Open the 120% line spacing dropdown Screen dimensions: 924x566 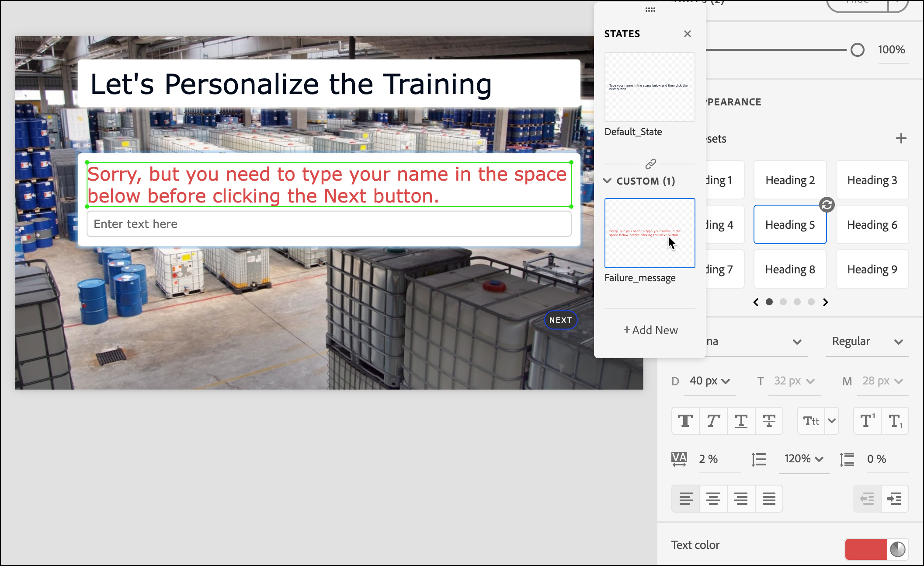tap(804, 459)
